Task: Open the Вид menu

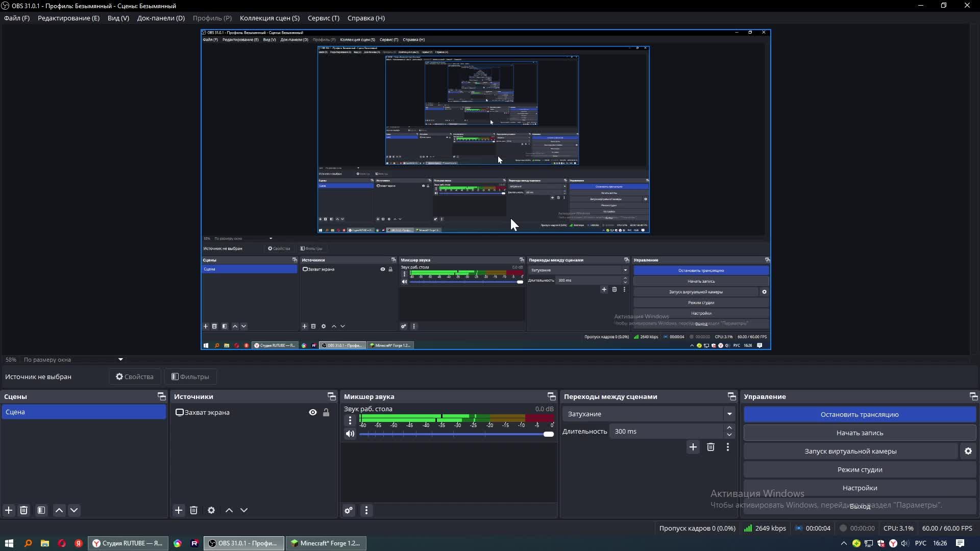Action: [x=118, y=18]
